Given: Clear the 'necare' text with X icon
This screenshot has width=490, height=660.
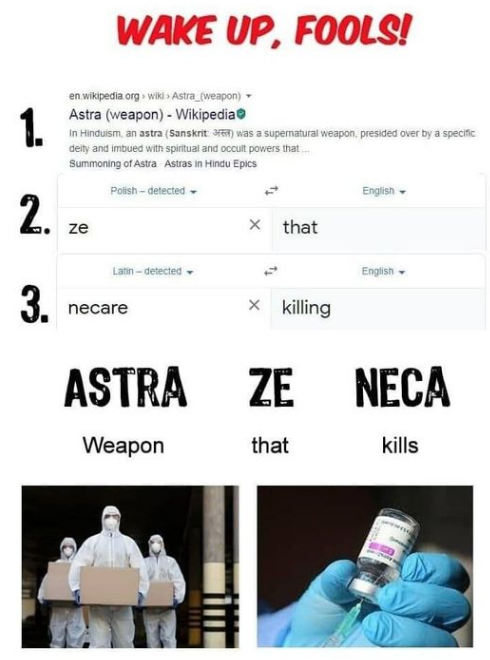Looking at the screenshot, I should point(254,305).
